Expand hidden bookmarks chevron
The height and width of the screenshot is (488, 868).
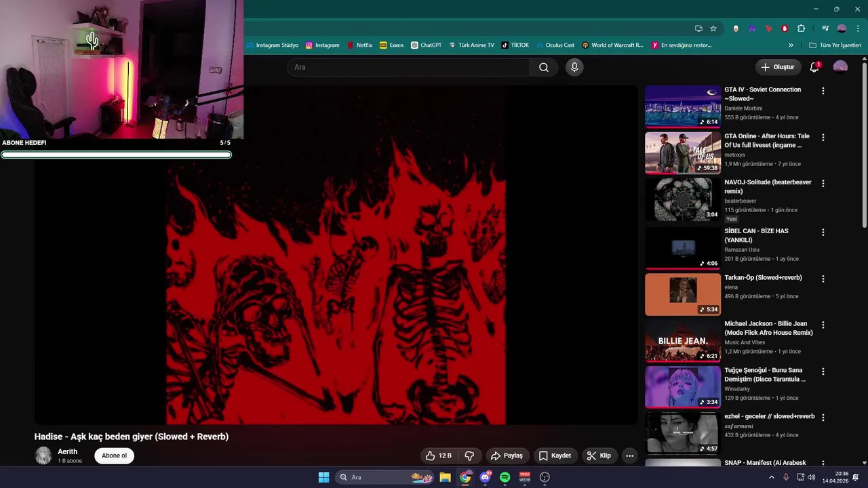click(791, 45)
